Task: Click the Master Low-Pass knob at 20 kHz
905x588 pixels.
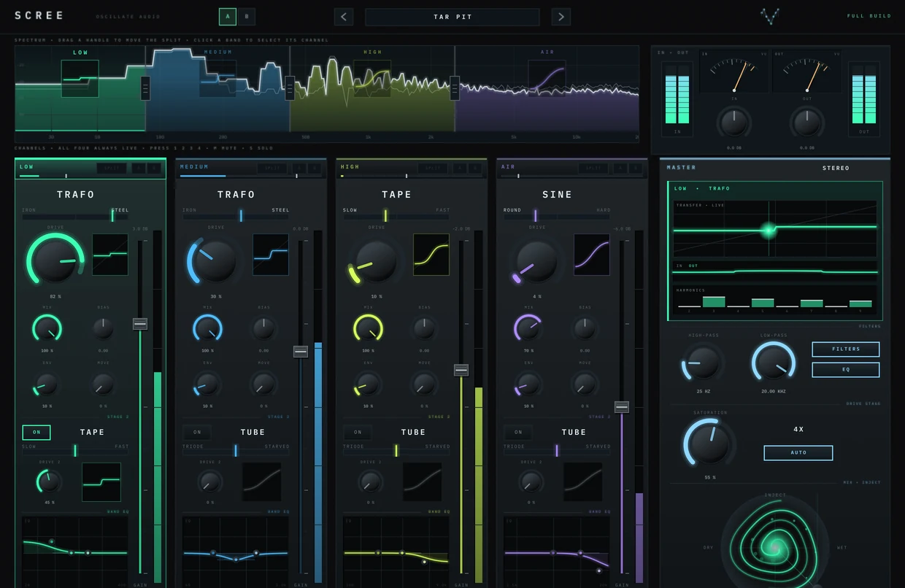Action: click(774, 362)
